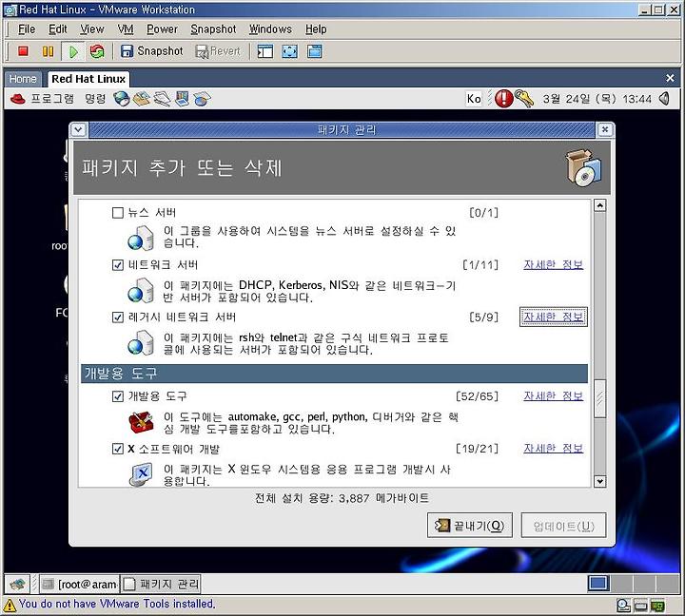This screenshot has height=616, width=685.
Task: Click the 업데이트(U) update button
Action: coord(563,525)
